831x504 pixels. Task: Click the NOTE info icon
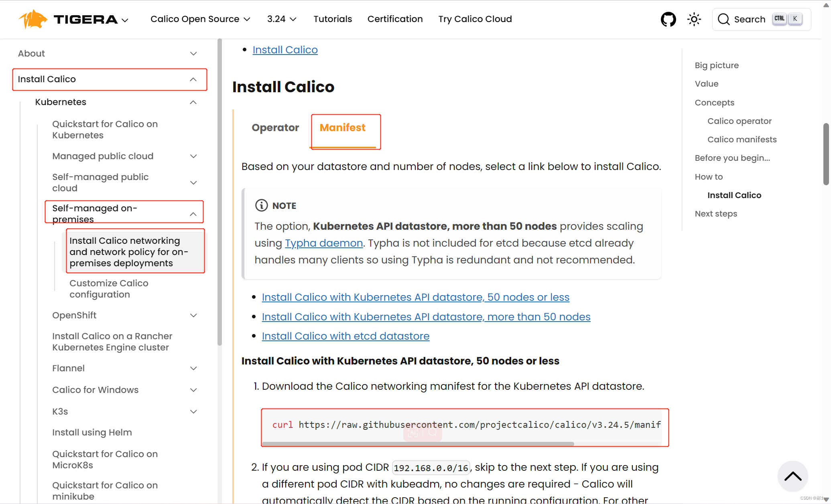coord(261,205)
